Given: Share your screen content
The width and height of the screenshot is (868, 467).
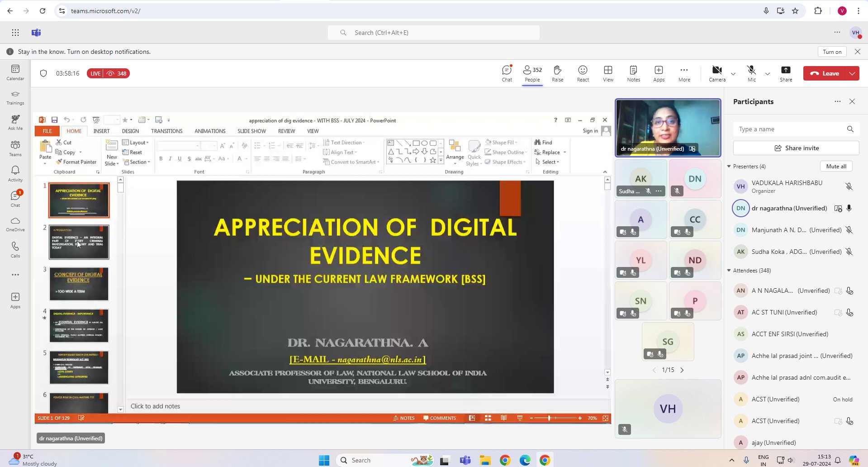Looking at the screenshot, I should (x=786, y=73).
